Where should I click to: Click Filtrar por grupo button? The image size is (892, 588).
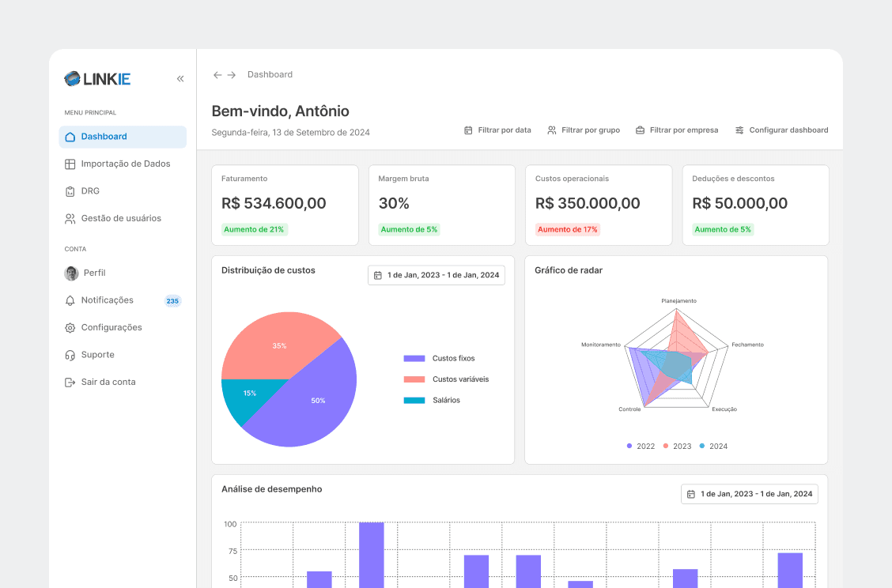tap(584, 130)
